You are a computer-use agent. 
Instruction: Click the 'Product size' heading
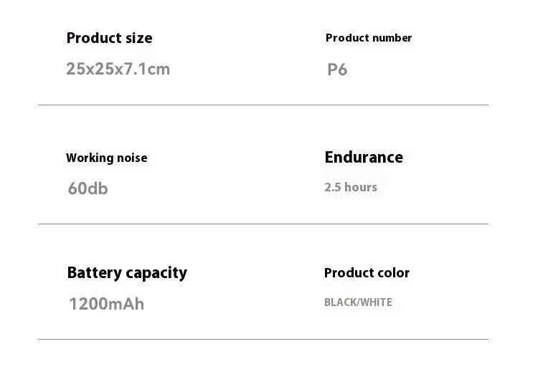click(x=109, y=38)
